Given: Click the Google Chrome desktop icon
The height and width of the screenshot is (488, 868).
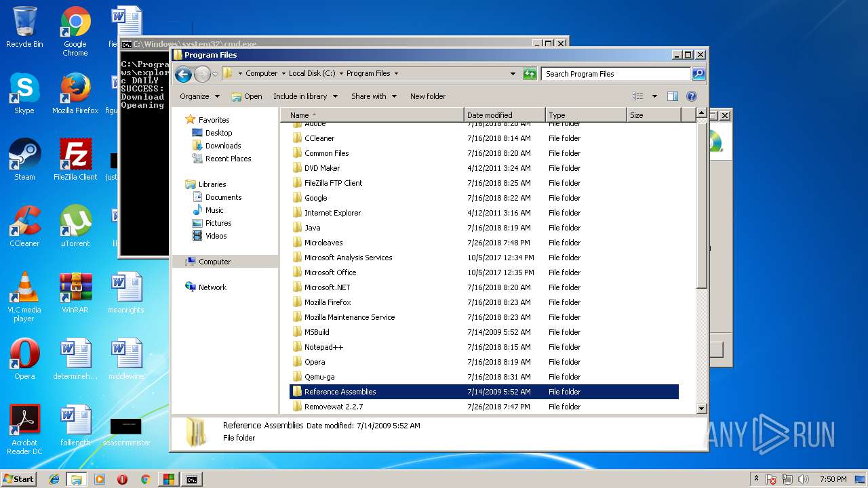Looking at the screenshot, I should click(x=75, y=31).
